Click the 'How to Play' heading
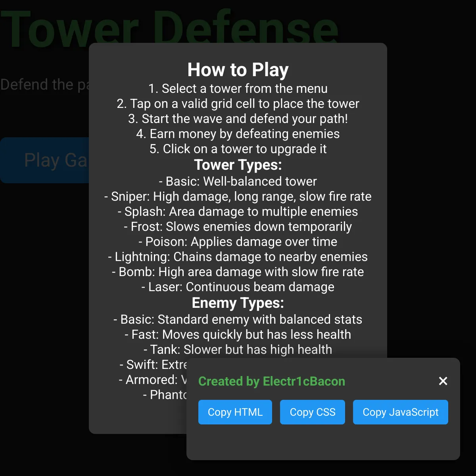Screen dimensions: 476x476 [238, 70]
